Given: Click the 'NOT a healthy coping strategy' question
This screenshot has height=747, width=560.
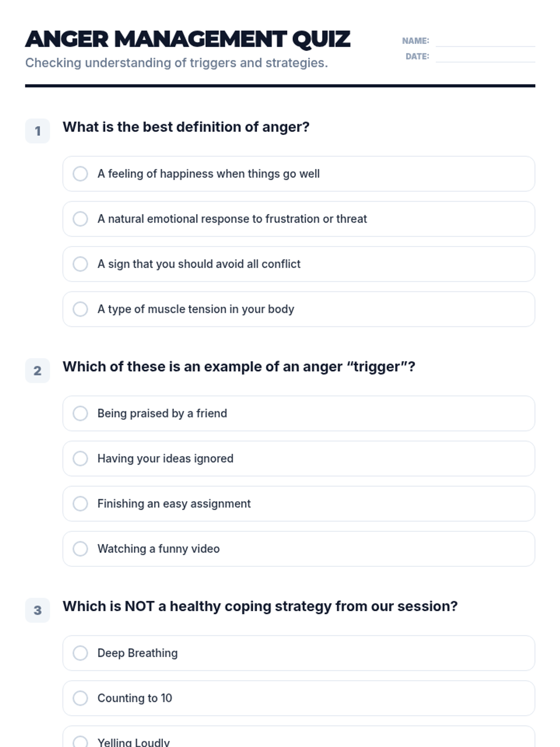Looking at the screenshot, I should click(x=260, y=606).
